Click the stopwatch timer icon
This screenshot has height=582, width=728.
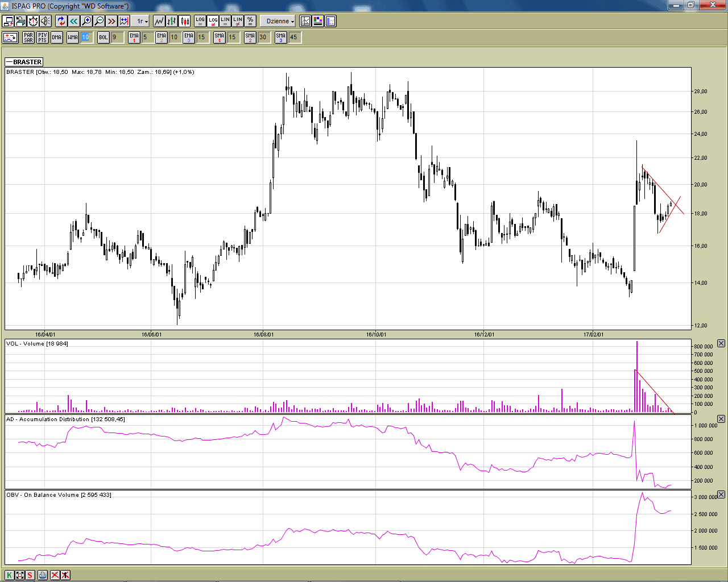tap(33, 21)
